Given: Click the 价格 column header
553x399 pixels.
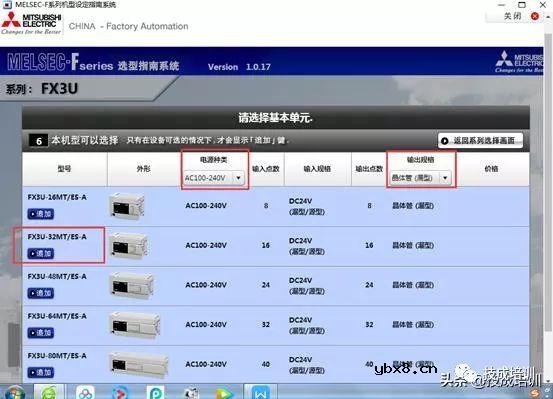Looking at the screenshot, I should 491,169.
